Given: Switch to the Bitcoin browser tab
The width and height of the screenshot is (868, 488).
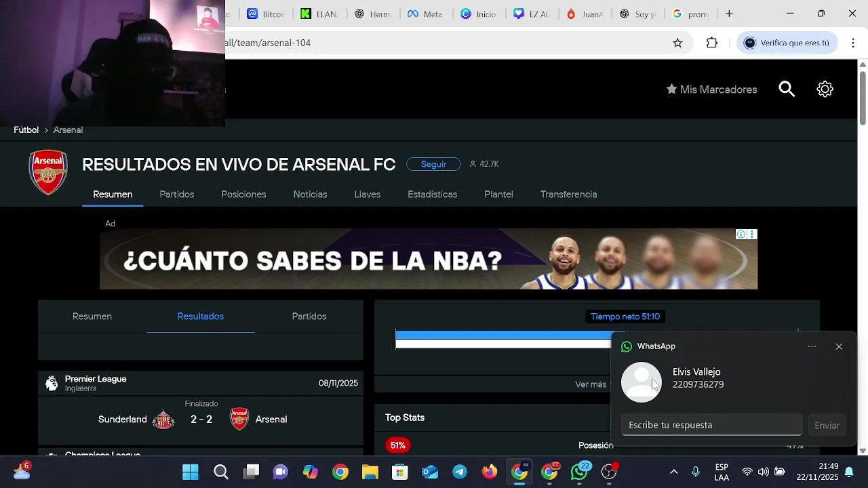Looking at the screenshot, I should (x=266, y=14).
